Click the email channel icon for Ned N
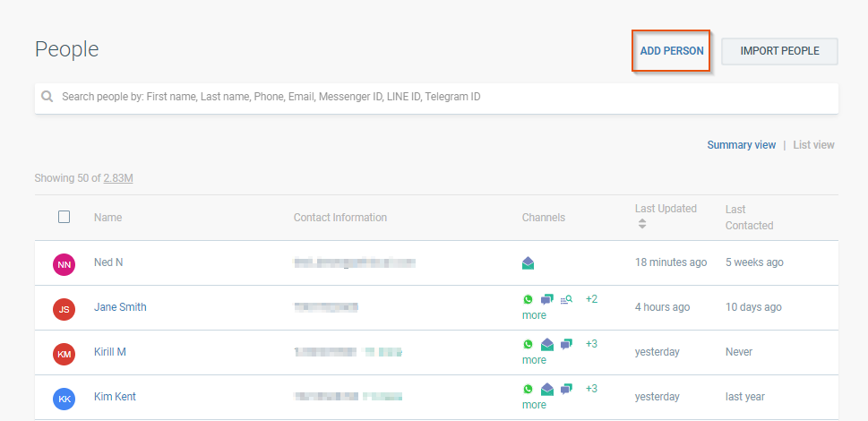This screenshot has height=421, width=868. [529, 263]
